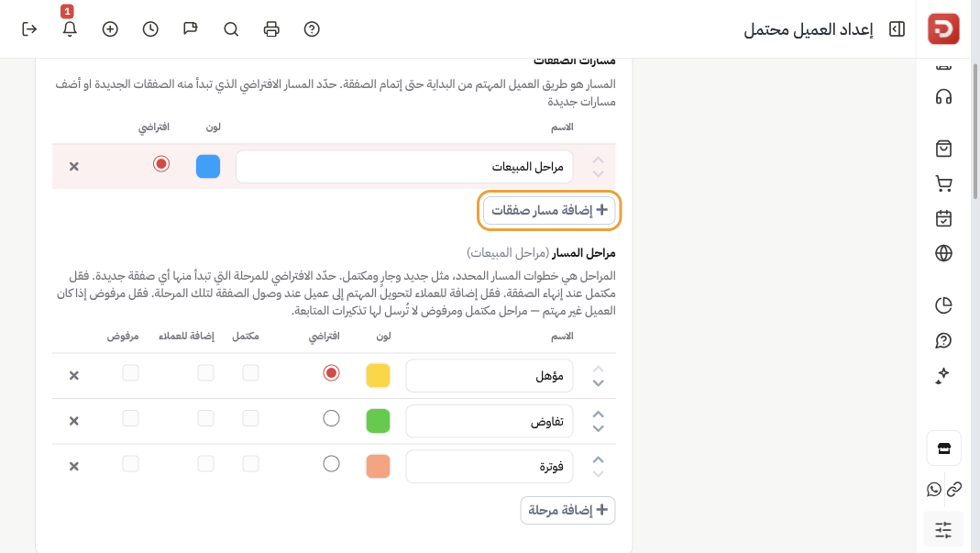Open the clock history icon
The height and width of the screenshot is (553, 980).
pyautogui.click(x=150, y=29)
